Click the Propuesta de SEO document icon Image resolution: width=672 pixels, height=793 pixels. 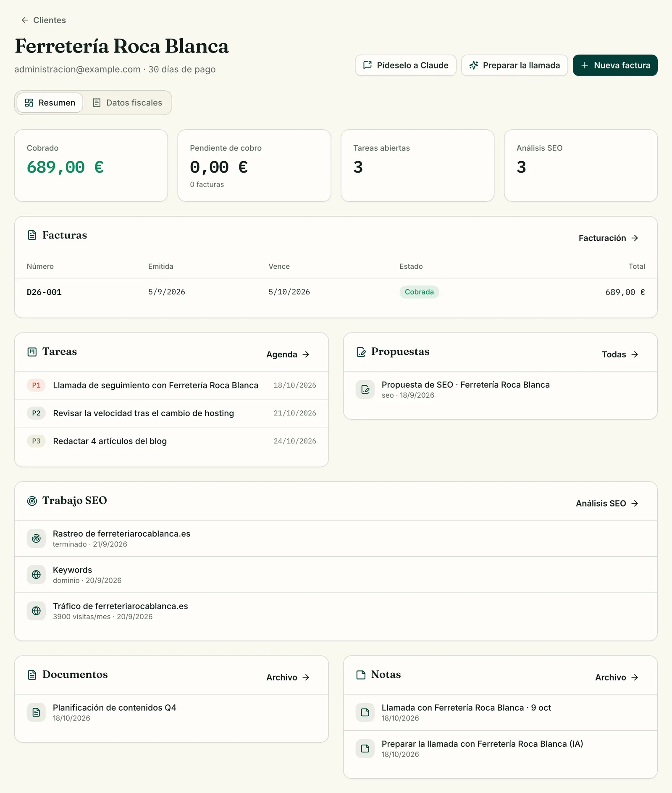point(365,389)
